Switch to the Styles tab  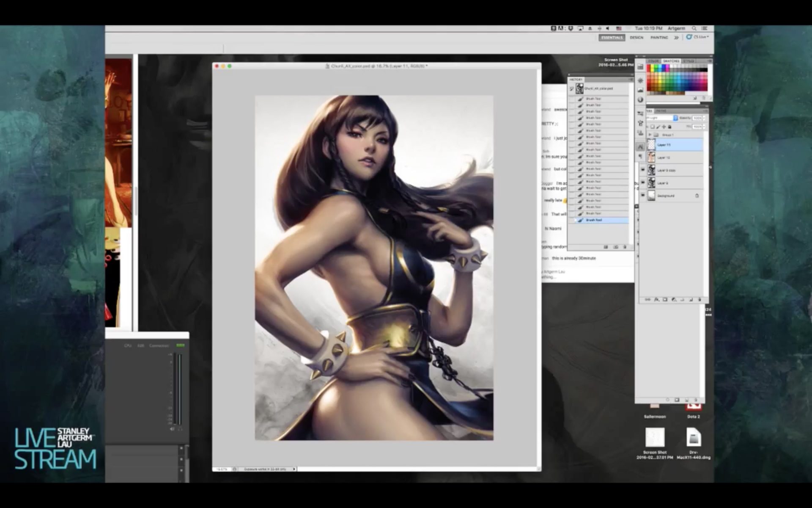pyautogui.click(x=688, y=61)
